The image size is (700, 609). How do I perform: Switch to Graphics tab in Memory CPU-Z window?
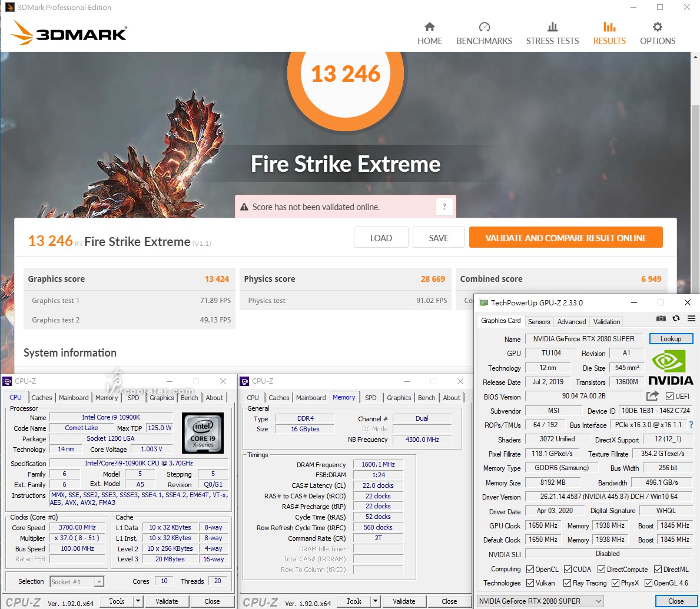pos(399,398)
